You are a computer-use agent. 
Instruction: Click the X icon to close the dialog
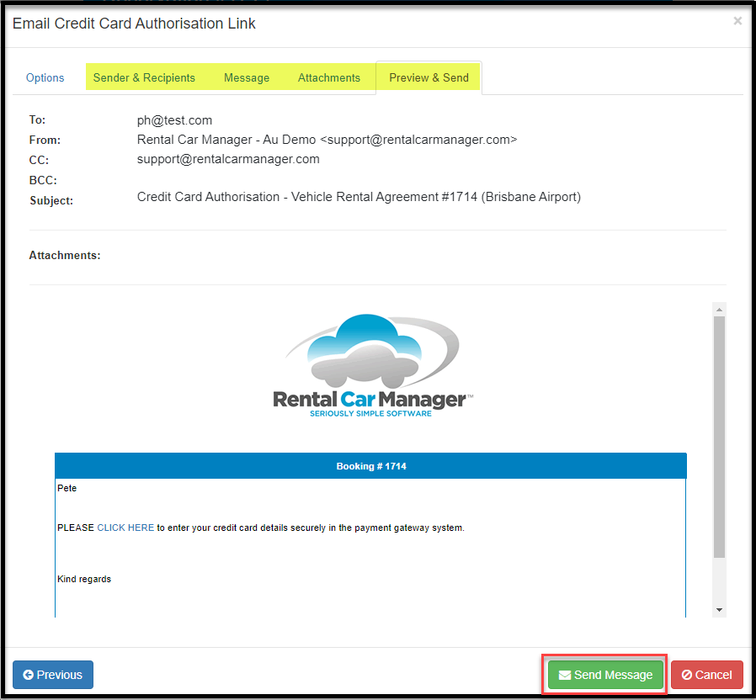coord(737,20)
